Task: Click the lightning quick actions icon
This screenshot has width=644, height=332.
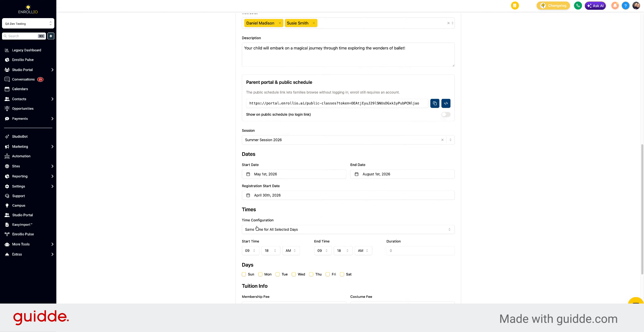Action: pos(51,36)
